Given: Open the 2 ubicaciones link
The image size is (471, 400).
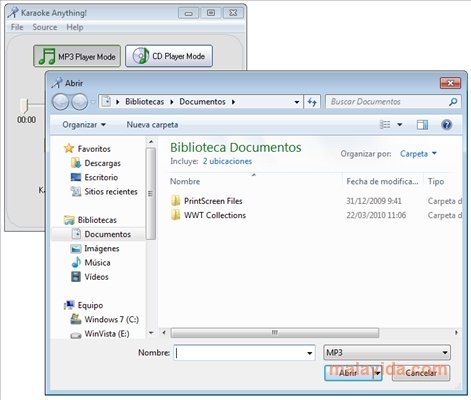Looking at the screenshot, I should click(227, 161).
